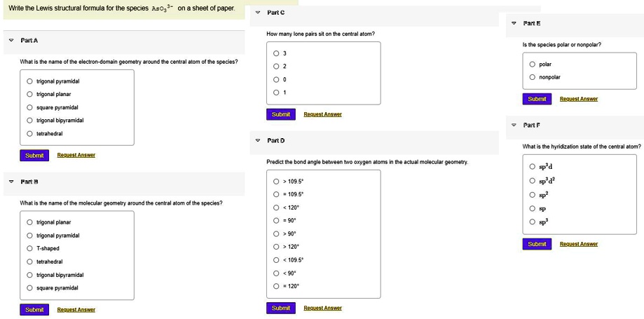Select T-shaped molecular geometry option
Image resolution: width=644 pixels, height=319 pixels.
coord(29,248)
